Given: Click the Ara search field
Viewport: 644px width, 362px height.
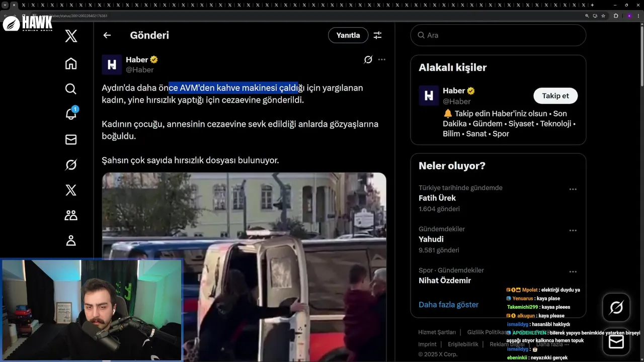Looking at the screenshot, I should 498,35.
